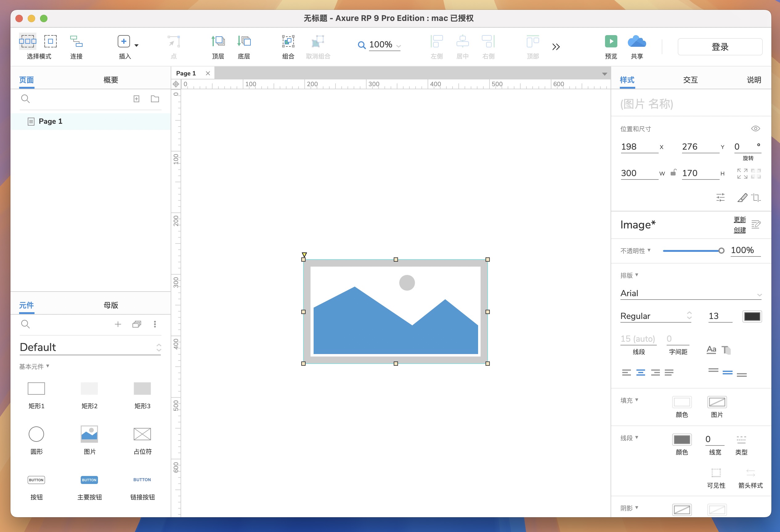Open the canvas tab list dropdown
Image resolution: width=780 pixels, height=532 pixels.
tap(604, 74)
